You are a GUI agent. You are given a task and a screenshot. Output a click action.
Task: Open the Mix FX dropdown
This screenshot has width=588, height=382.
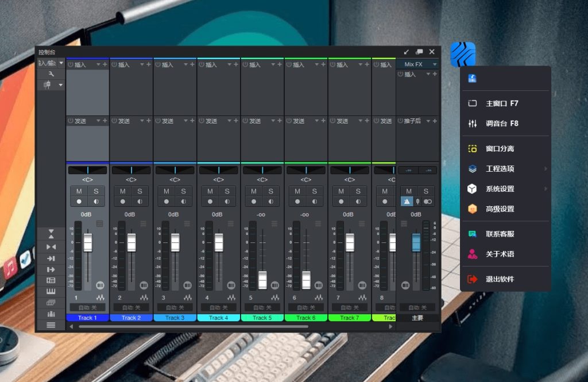435,64
